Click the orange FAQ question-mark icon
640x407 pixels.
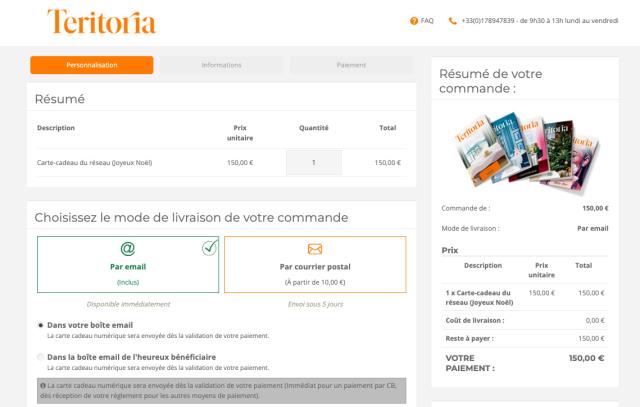tap(414, 21)
